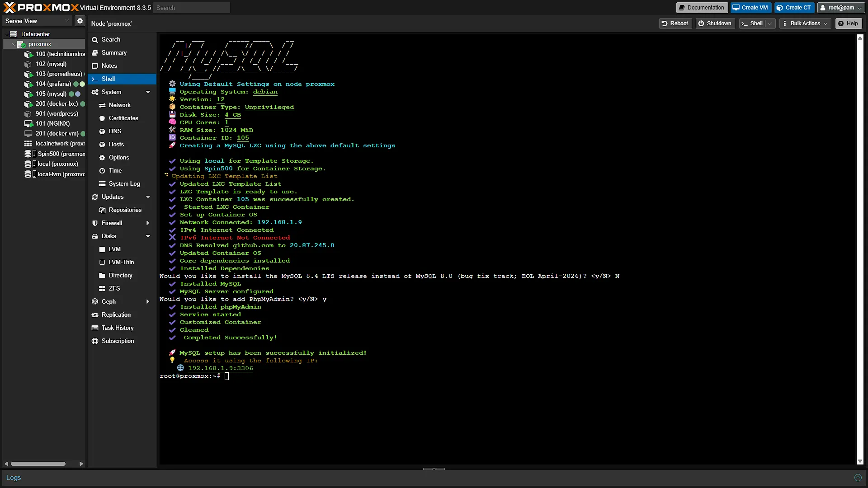Screen dimensions: 868x488
Task: Expand the log panel splitter handle
Action: click(434, 469)
